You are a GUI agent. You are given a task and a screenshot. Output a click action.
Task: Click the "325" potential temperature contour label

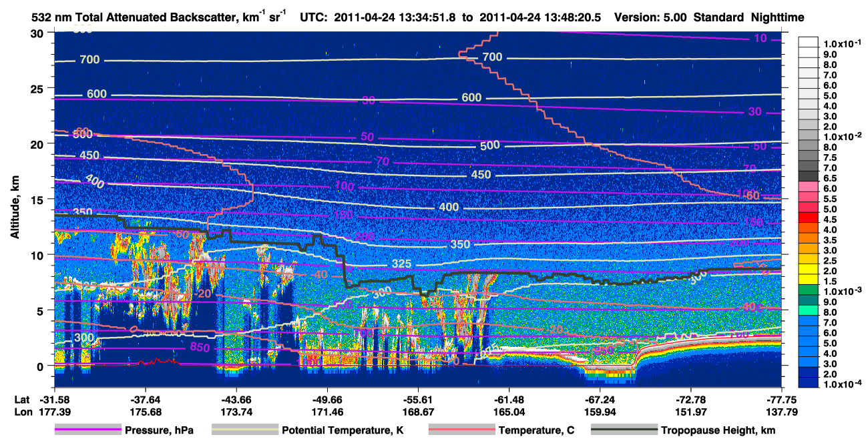tap(401, 264)
